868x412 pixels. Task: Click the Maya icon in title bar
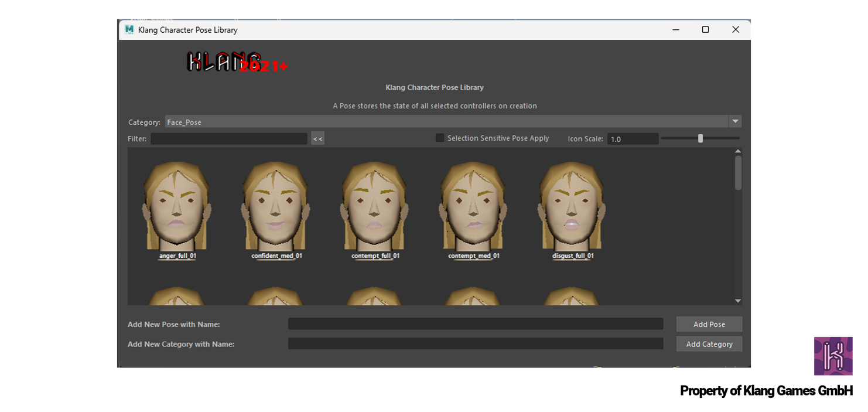point(129,29)
